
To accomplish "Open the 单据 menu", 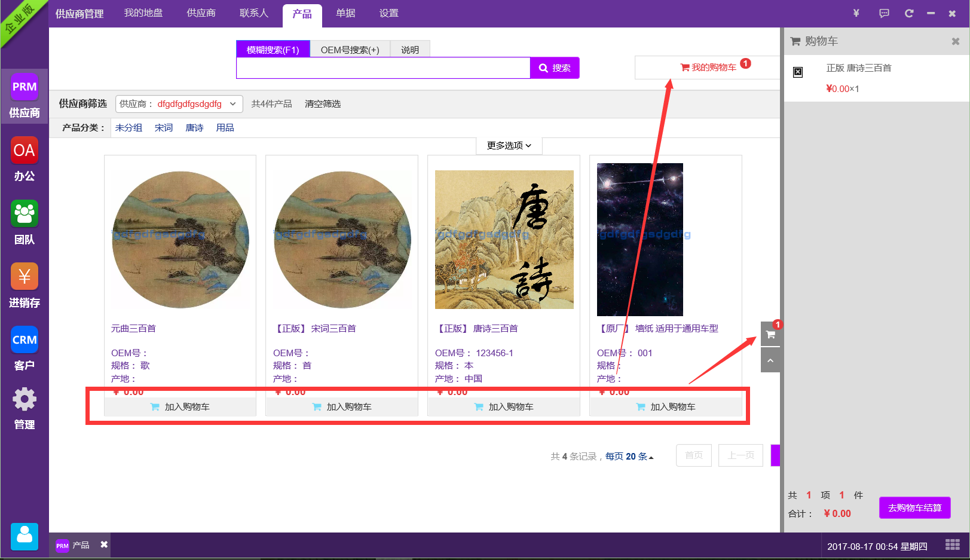I will [345, 13].
